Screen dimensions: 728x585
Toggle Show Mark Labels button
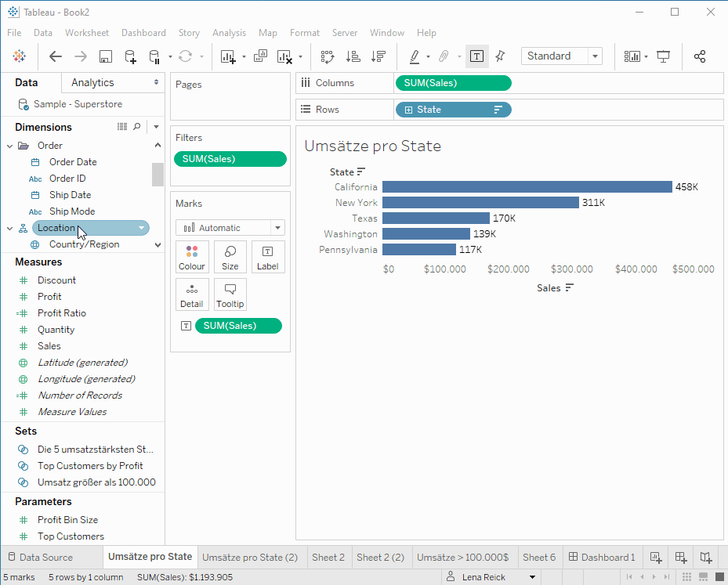point(476,56)
